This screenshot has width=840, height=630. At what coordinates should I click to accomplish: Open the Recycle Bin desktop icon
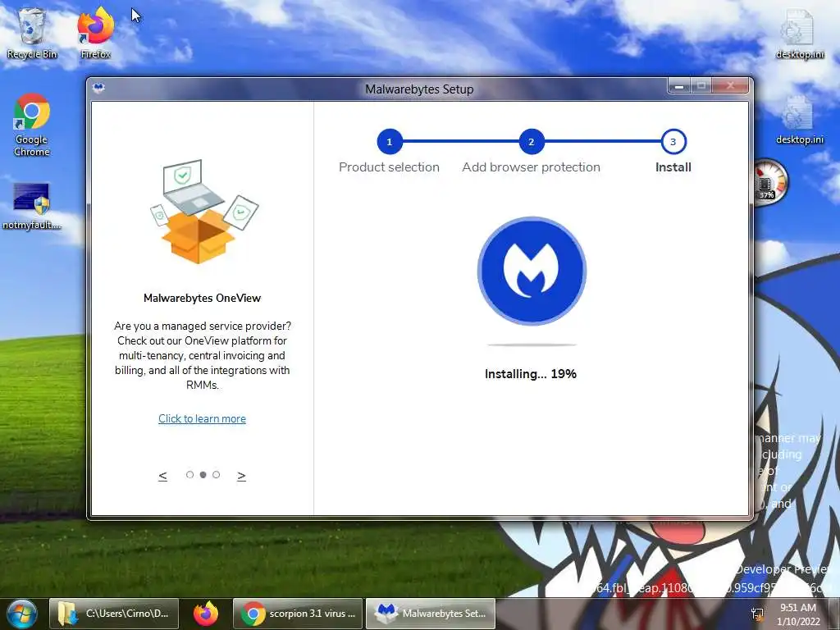32,32
